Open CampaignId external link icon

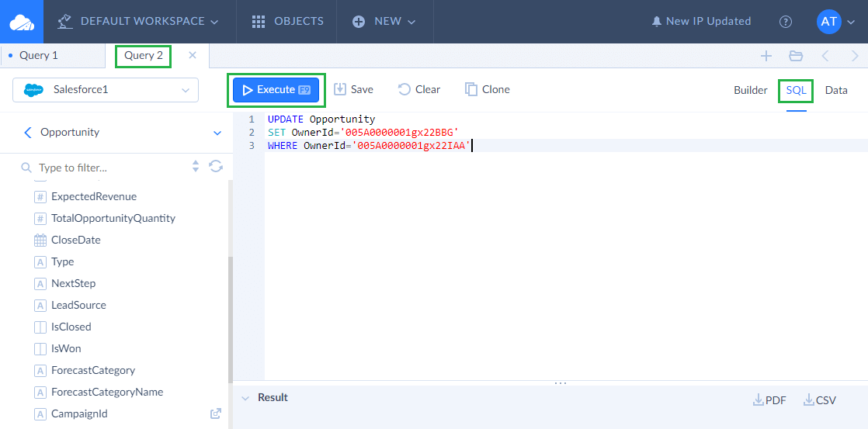(216, 413)
